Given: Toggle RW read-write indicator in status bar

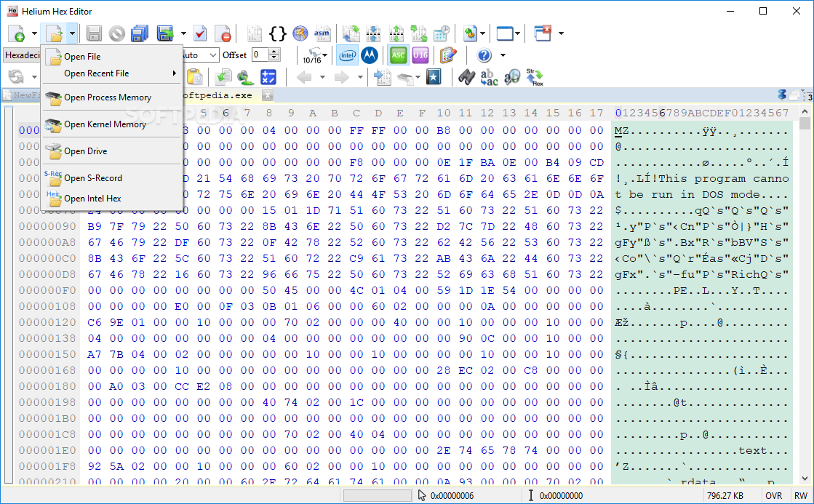Looking at the screenshot, I should [800, 496].
